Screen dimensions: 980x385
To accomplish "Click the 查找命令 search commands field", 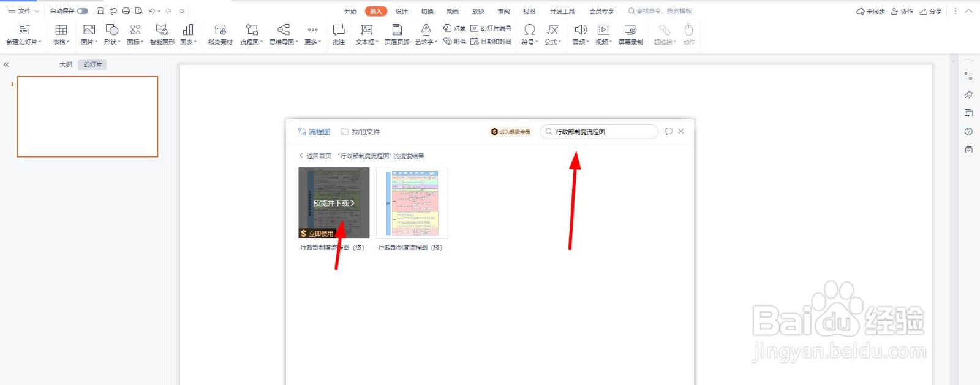I will (x=660, y=11).
